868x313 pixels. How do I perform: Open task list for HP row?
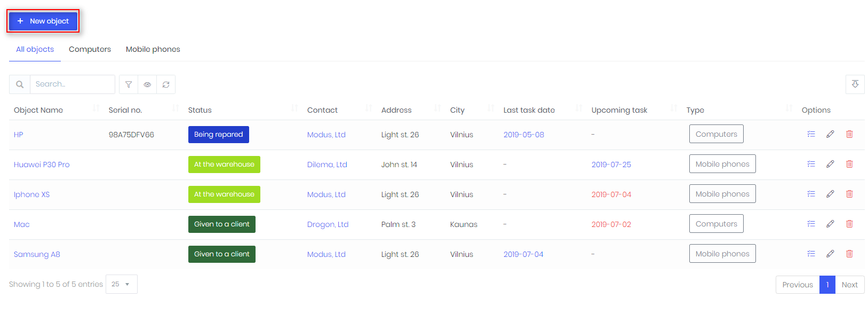click(811, 134)
